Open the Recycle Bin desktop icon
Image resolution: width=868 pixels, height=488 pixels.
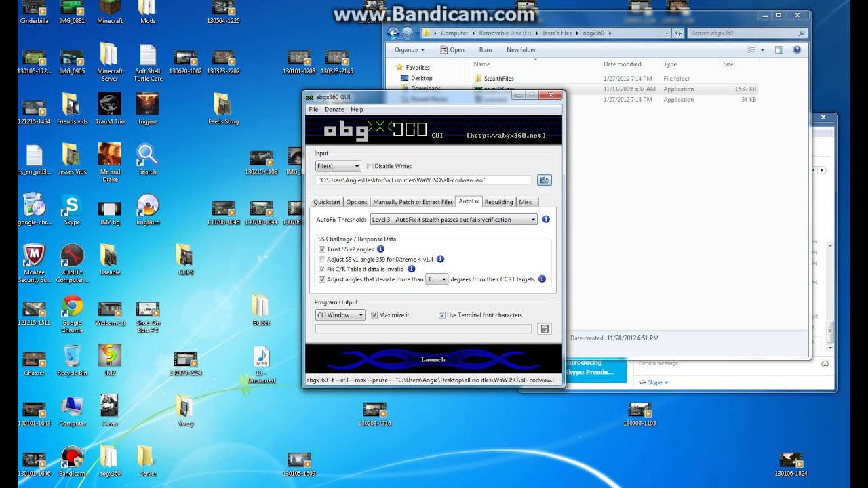coord(72,361)
